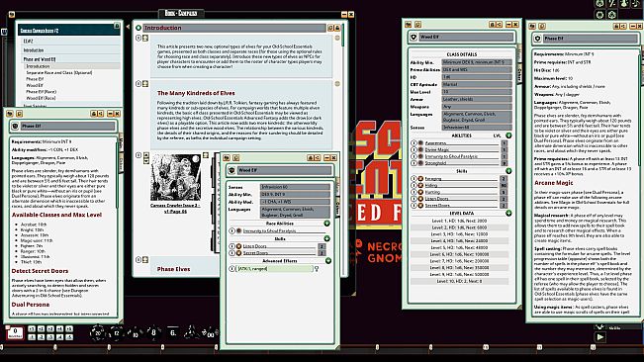Click the modifier box showing 0 at bottom left

[15, 332]
